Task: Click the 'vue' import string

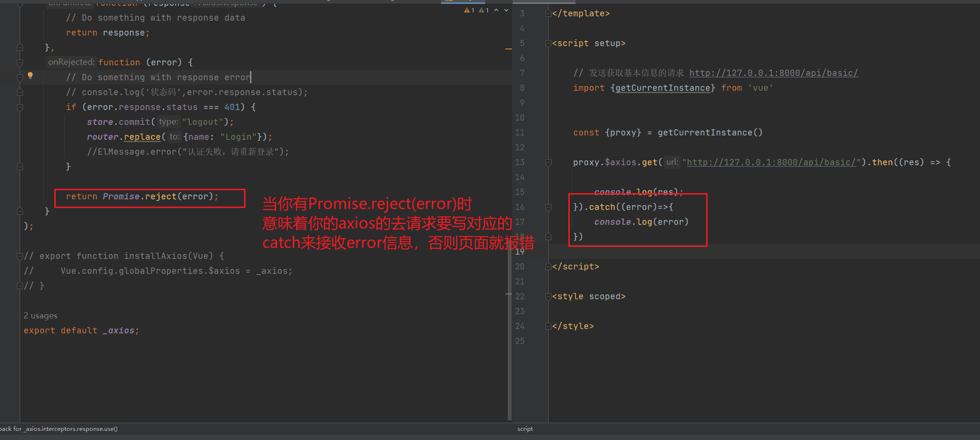Action: [760, 88]
